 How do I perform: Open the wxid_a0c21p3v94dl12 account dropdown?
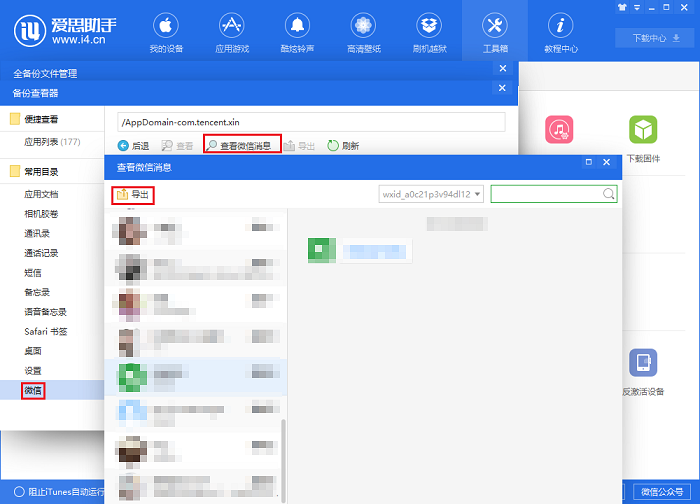click(431, 194)
